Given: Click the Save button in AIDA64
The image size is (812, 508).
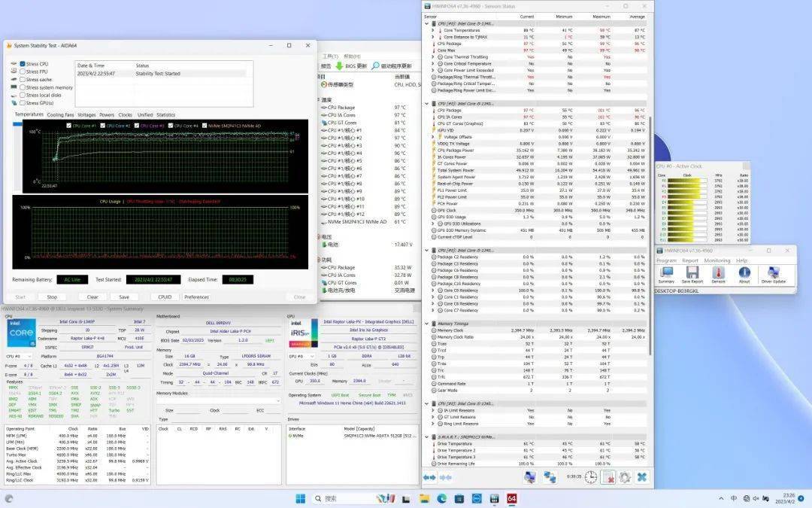Looking at the screenshot, I should point(124,297).
